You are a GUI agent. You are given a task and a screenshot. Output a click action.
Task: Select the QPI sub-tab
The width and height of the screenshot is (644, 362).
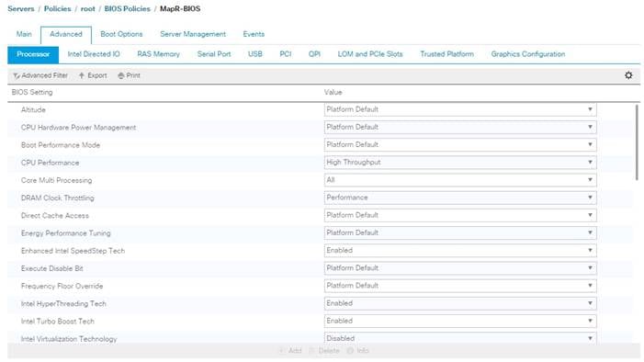click(314, 54)
